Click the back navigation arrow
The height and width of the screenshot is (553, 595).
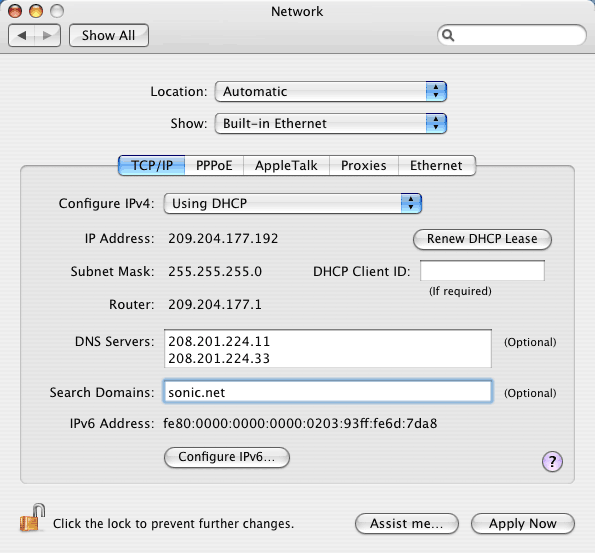pyautogui.click(x=22, y=36)
